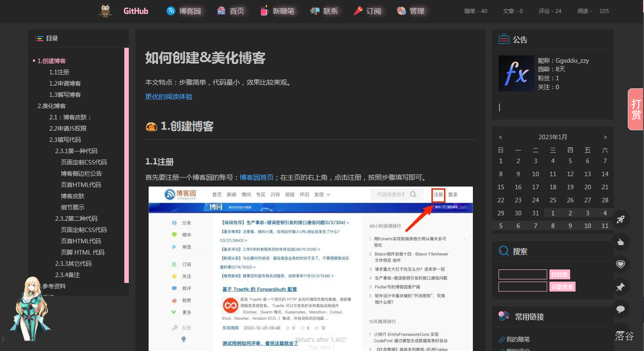Click the pushpin collect icon
The height and width of the screenshot is (351, 644).
(x=621, y=287)
